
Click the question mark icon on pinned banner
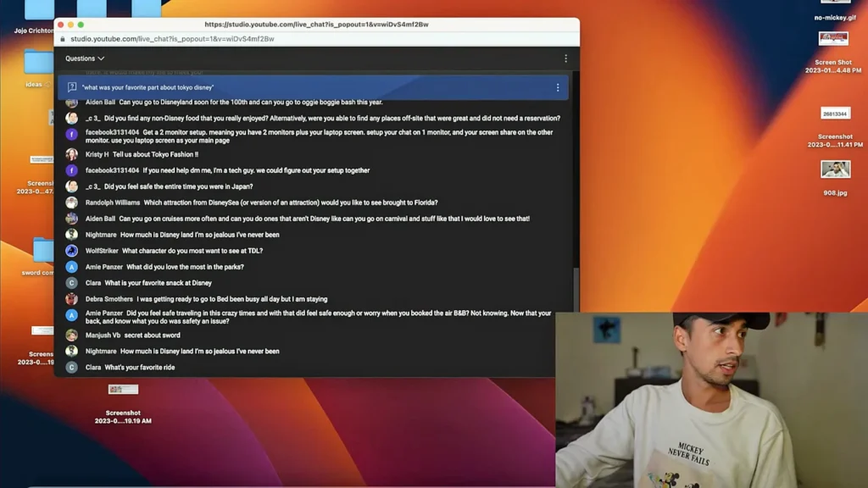(x=72, y=87)
